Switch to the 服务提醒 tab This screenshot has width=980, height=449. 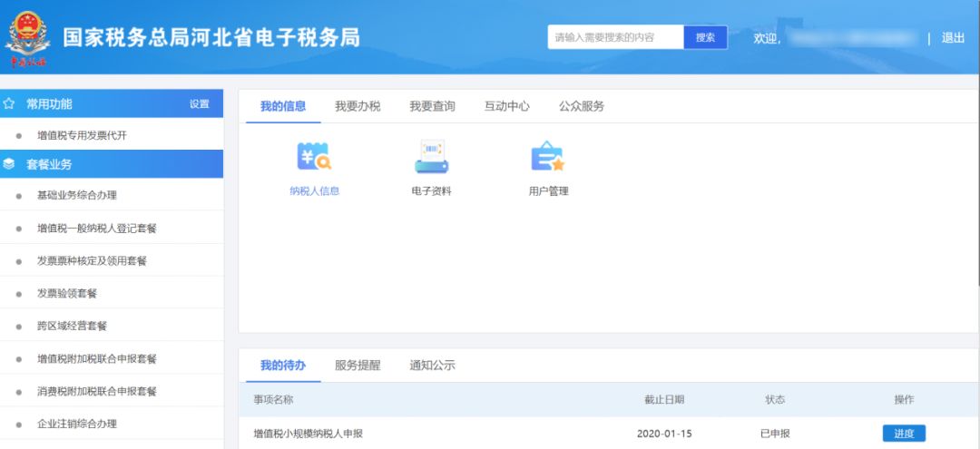coord(358,366)
